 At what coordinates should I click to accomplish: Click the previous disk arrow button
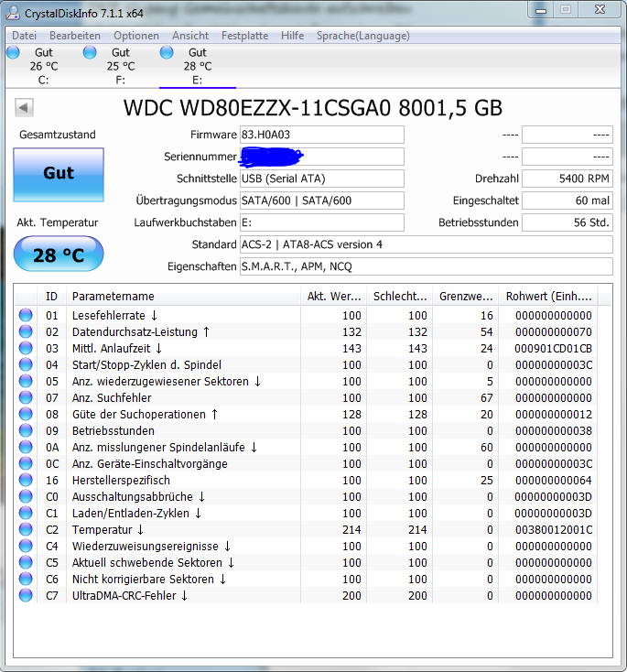[24, 107]
